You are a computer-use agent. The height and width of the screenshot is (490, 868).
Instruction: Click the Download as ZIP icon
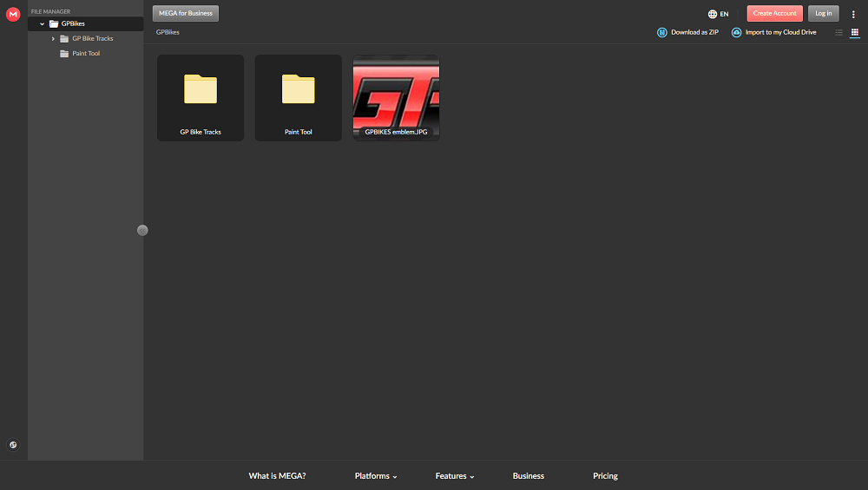pyautogui.click(x=662, y=33)
